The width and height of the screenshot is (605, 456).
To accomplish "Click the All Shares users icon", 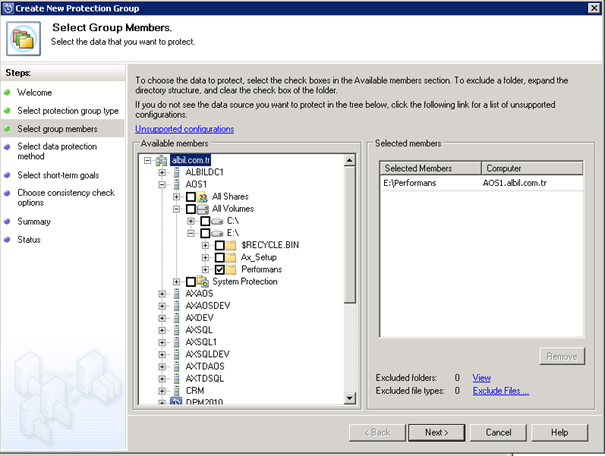I will pyautogui.click(x=203, y=197).
